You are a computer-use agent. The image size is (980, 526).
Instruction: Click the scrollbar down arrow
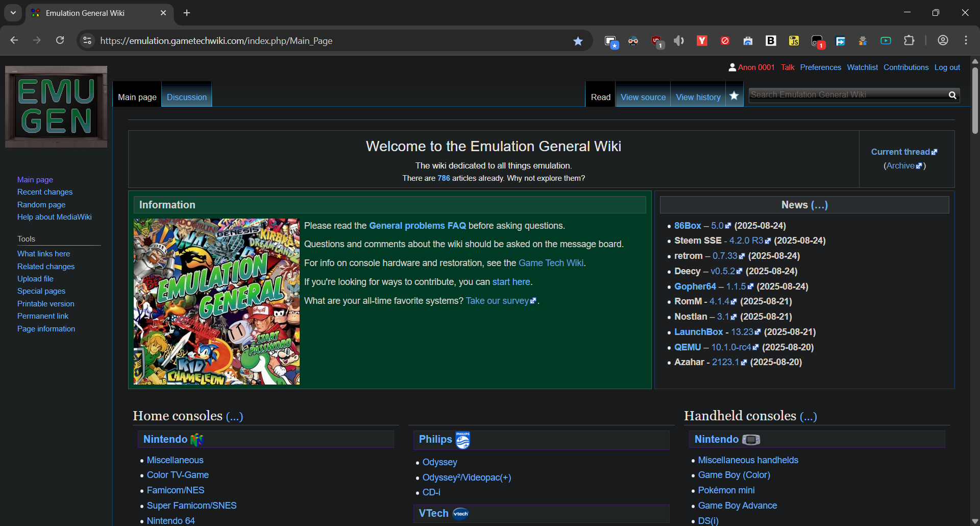tap(975, 521)
